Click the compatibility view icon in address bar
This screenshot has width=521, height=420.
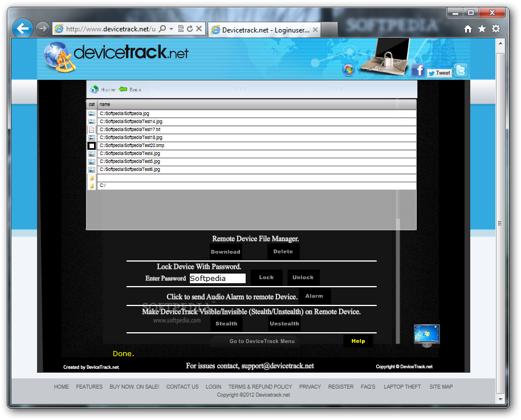click(x=181, y=28)
